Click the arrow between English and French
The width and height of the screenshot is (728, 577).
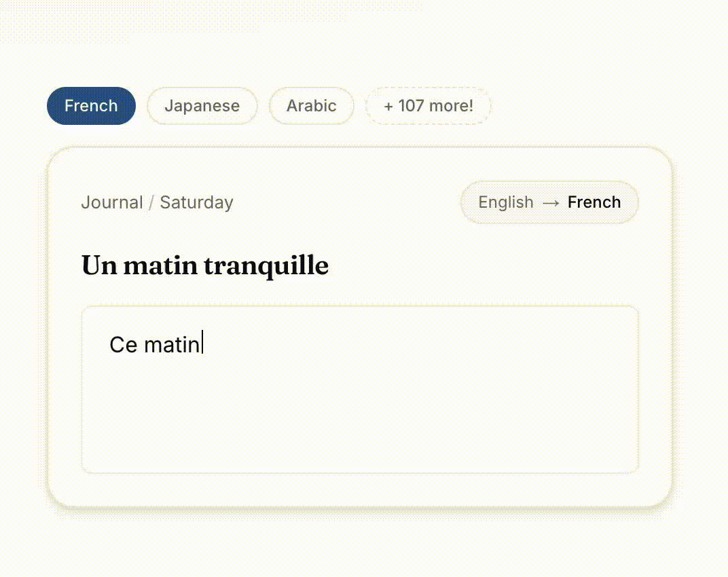coord(551,203)
